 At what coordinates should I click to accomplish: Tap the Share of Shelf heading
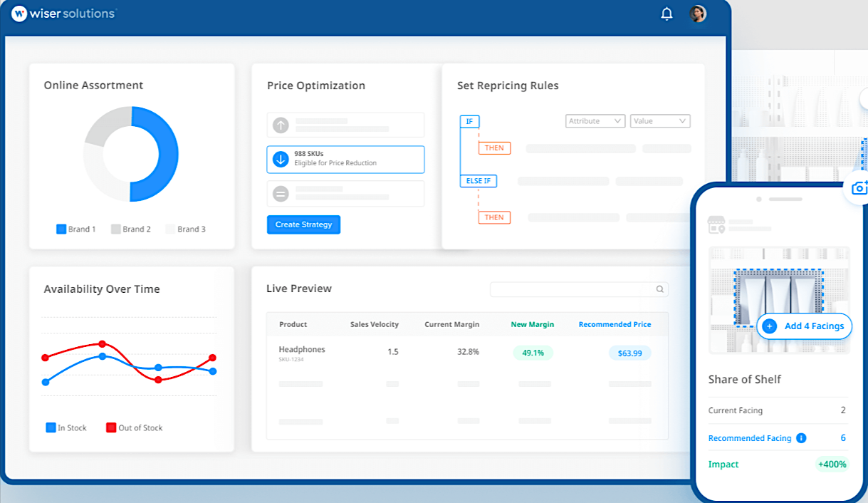(745, 379)
